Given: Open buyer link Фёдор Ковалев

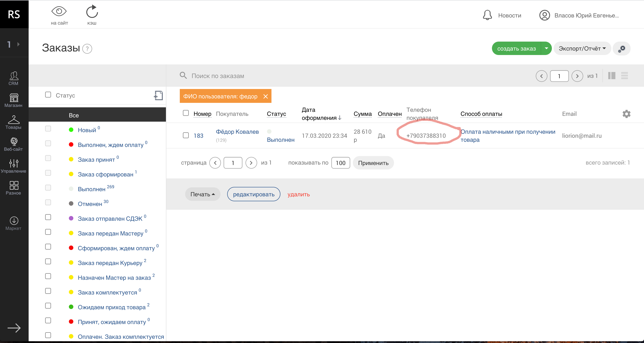Looking at the screenshot, I should 237,132.
